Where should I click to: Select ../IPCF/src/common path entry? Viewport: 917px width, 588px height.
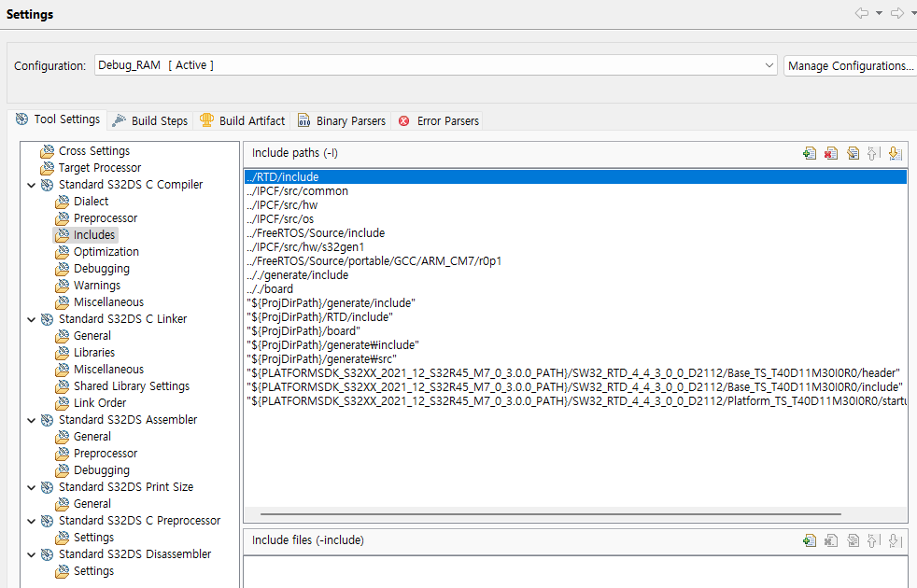[575, 191]
